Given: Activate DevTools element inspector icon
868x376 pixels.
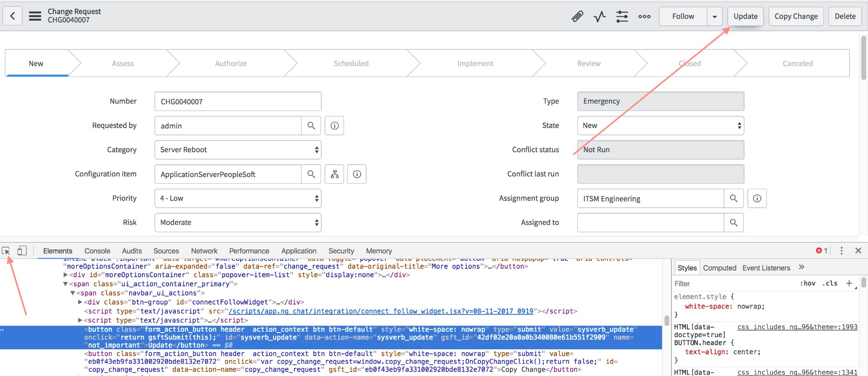Looking at the screenshot, I should 6,251.
